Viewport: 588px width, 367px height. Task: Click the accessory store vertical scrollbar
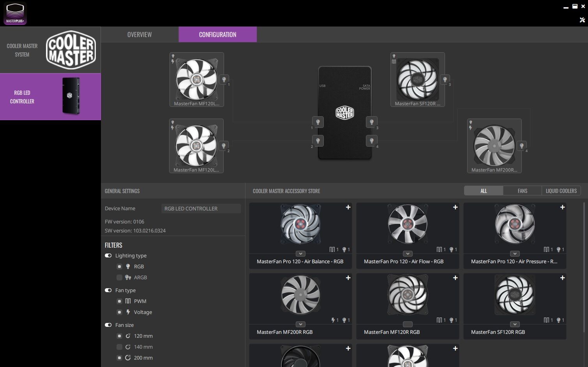[x=584, y=267]
